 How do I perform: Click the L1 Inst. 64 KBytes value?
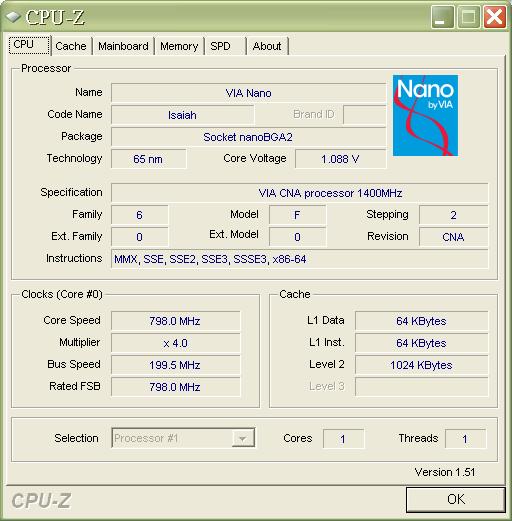[422, 343]
